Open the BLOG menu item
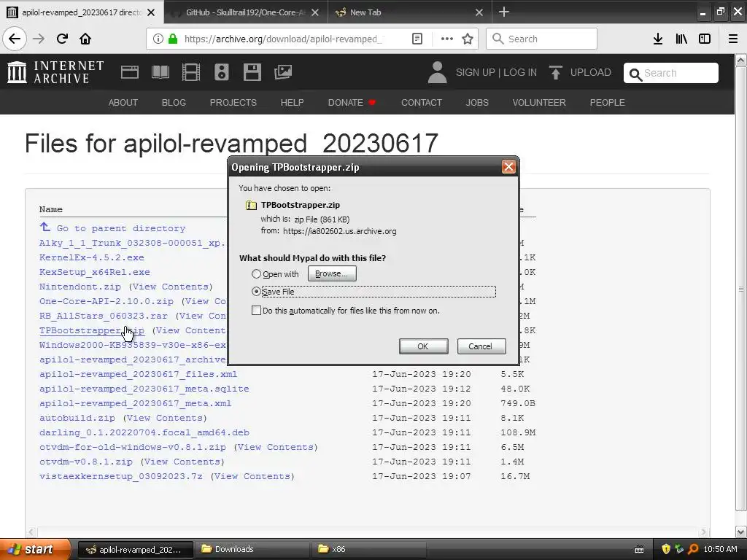Image resolution: width=747 pixels, height=560 pixels. point(174,102)
